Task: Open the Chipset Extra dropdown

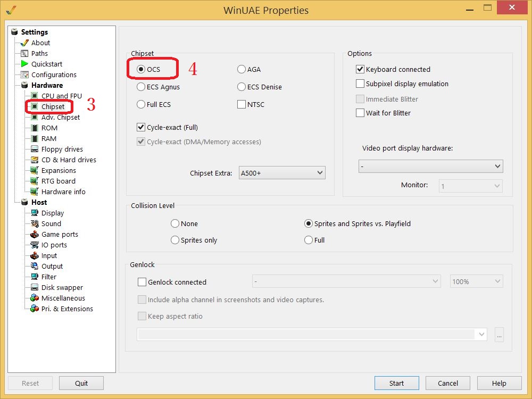Action: point(282,173)
